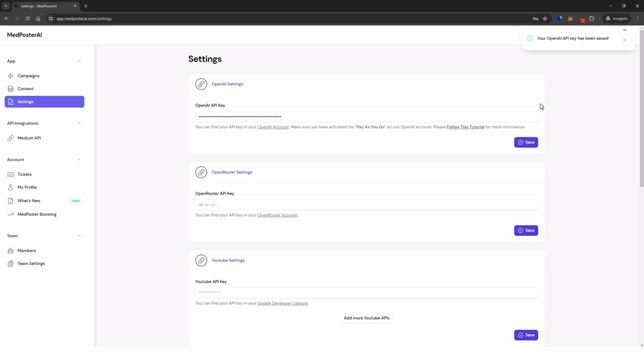Click the Team Settings building icon

tap(11, 264)
